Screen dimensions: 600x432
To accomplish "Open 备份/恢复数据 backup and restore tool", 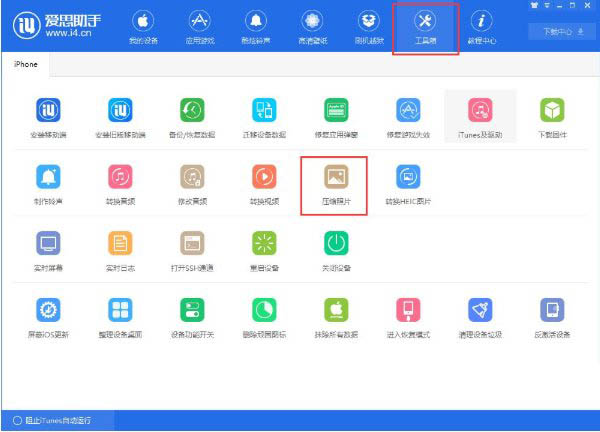I will click(192, 118).
